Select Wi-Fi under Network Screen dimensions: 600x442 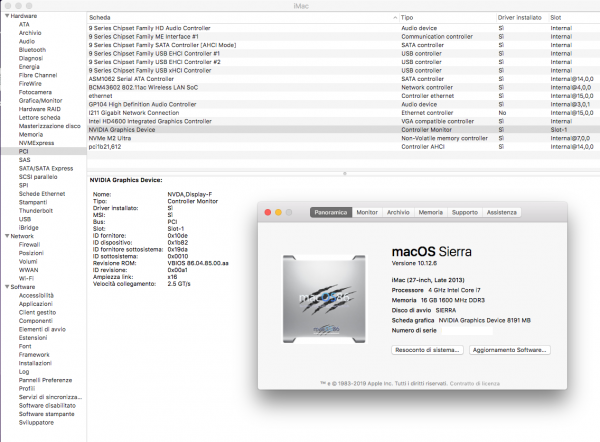coord(26,278)
